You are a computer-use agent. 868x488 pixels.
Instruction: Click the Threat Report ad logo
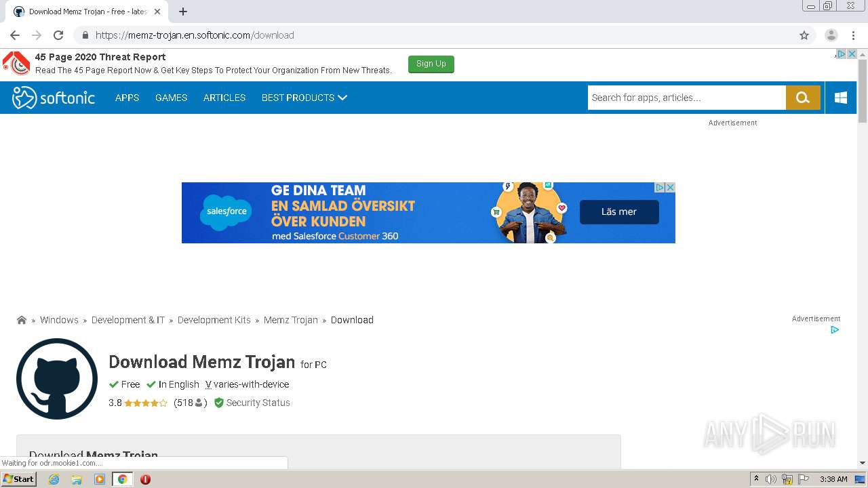(16, 63)
